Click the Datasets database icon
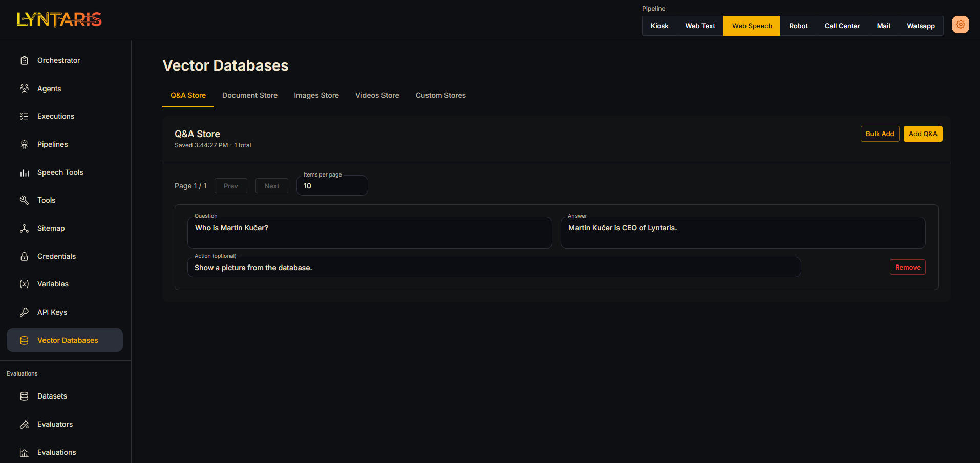The image size is (980, 463). (24, 396)
